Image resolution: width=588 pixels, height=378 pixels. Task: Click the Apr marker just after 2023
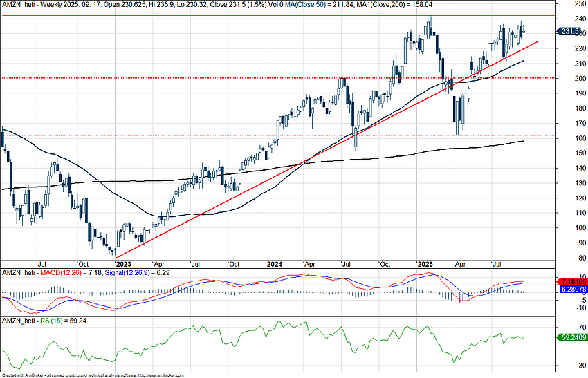[x=159, y=264]
